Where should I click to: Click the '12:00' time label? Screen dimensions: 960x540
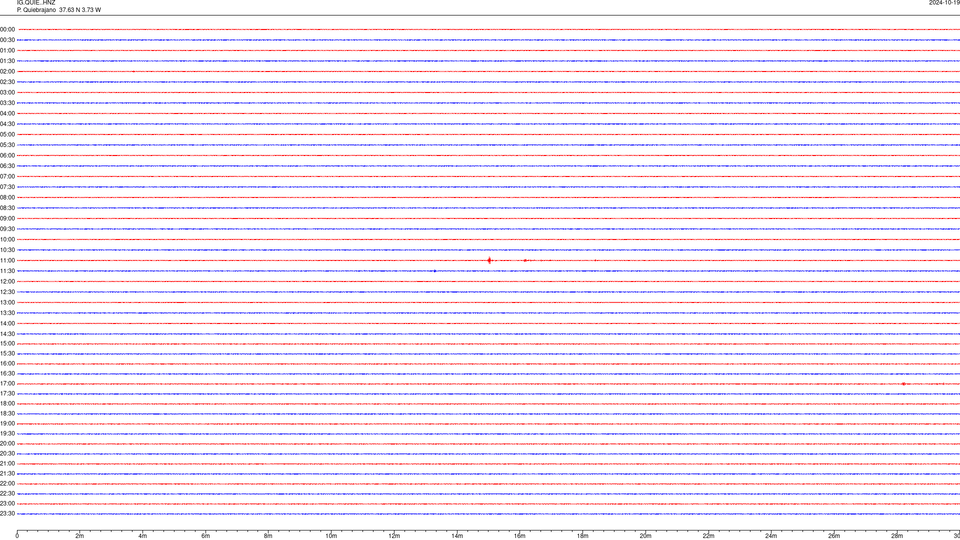[7, 282]
